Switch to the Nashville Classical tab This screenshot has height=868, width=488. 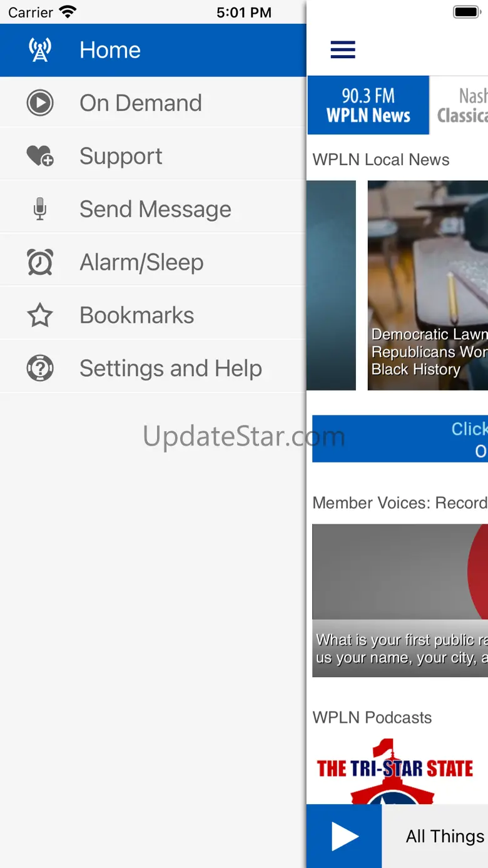coord(459,105)
